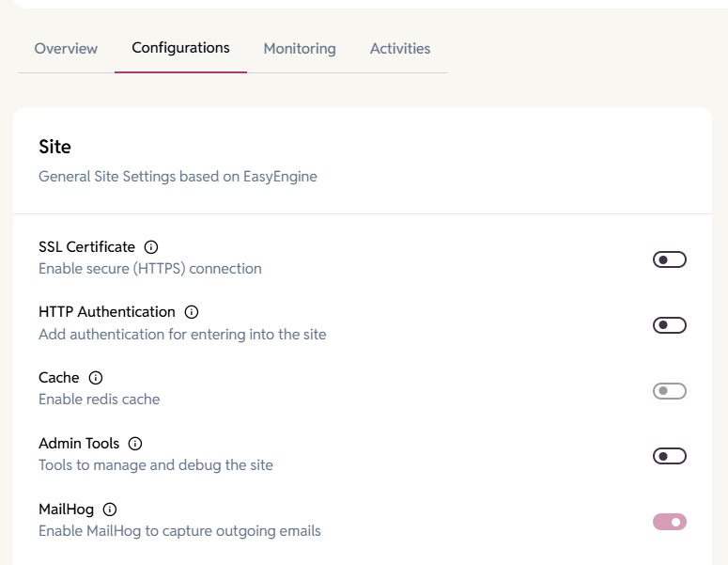Click the 'Enable redis cache' description text
The height and width of the screenshot is (565, 728).
pyautogui.click(x=99, y=400)
